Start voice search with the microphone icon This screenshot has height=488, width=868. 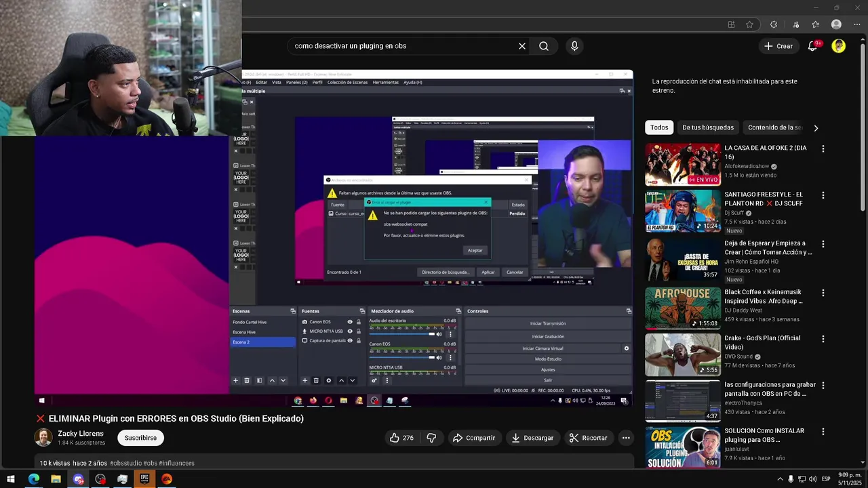(x=574, y=46)
